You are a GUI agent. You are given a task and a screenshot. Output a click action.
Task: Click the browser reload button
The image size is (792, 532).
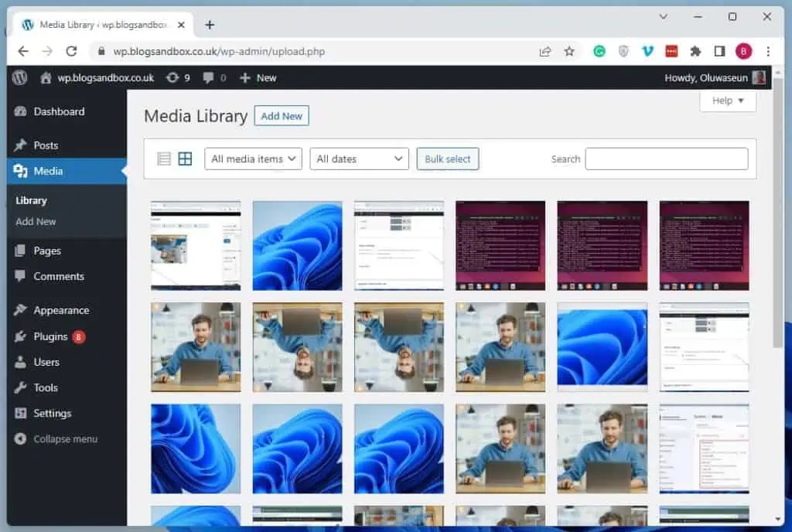[72, 51]
